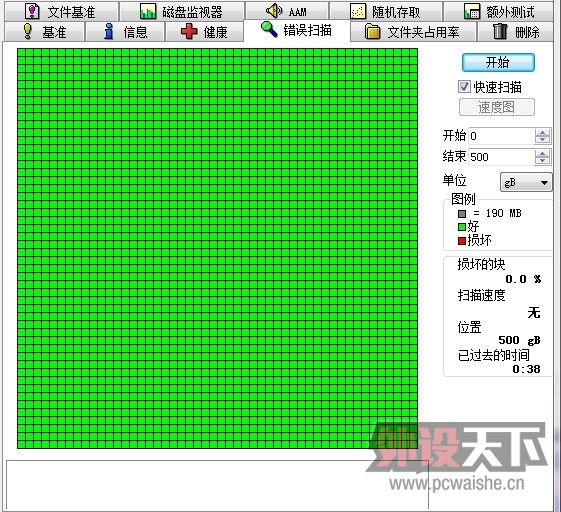
Task: Click the Error Scan magnifier icon (错误扫描)
Action: pyautogui.click(x=269, y=29)
